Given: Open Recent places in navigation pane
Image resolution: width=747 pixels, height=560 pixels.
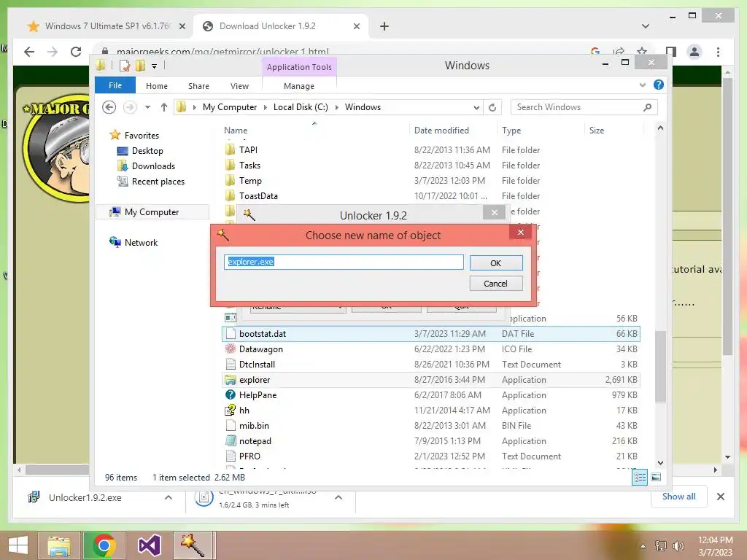Looking at the screenshot, I should click(158, 182).
